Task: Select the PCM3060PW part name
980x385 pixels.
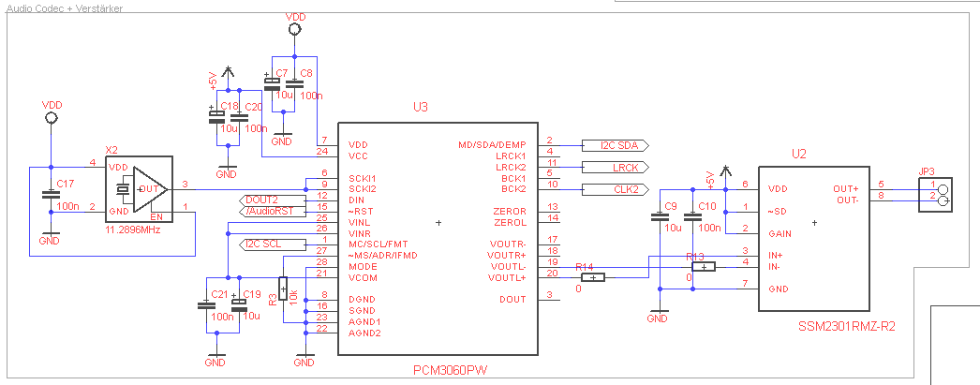Action: pyautogui.click(x=450, y=370)
